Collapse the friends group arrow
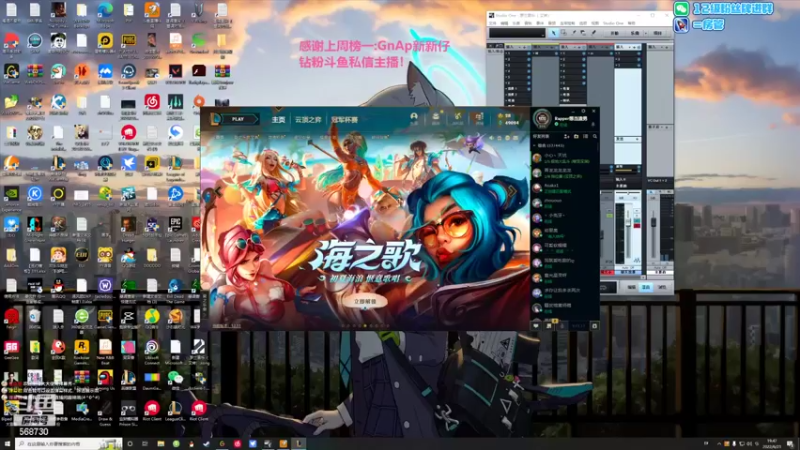The height and width of the screenshot is (450, 800). [535, 146]
